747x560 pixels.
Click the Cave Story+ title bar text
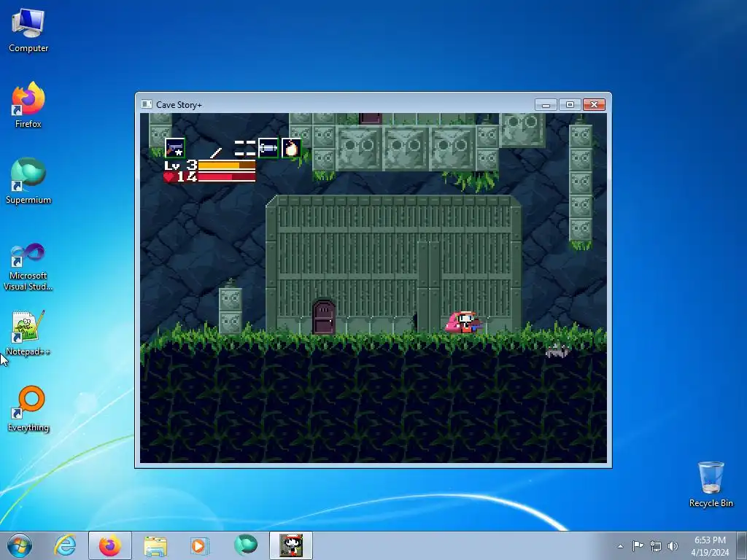click(179, 105)
